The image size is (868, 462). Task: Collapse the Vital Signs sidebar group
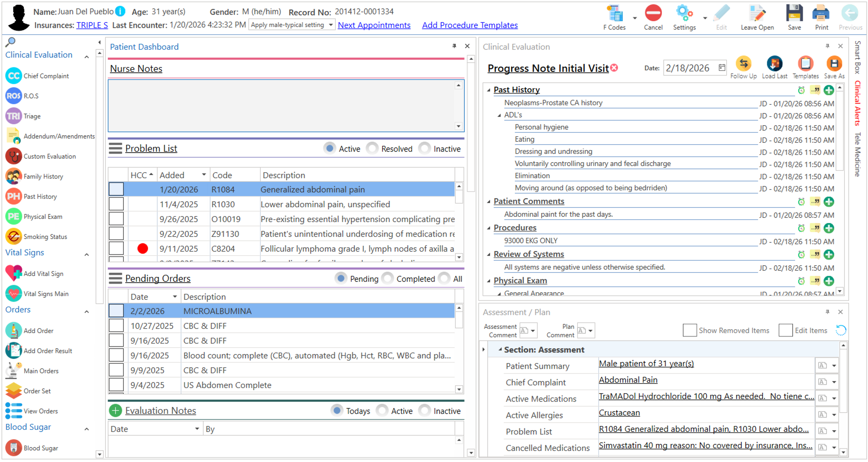point(87,255)
